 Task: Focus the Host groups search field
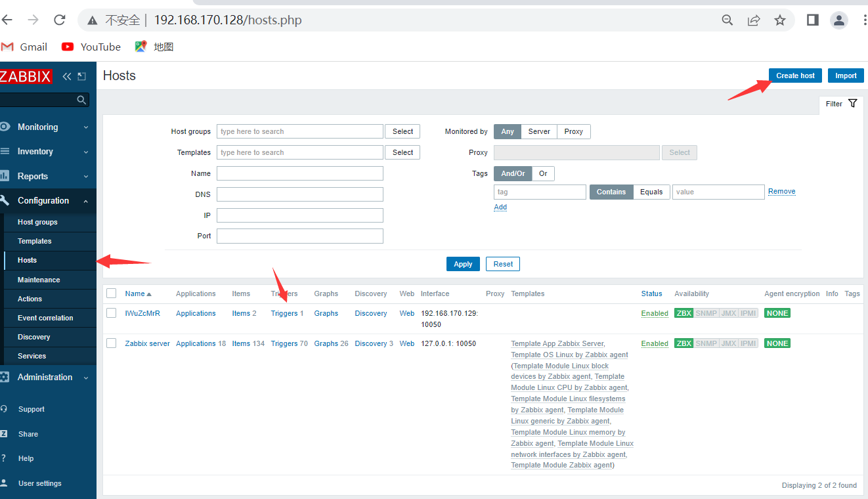point(300,131)
